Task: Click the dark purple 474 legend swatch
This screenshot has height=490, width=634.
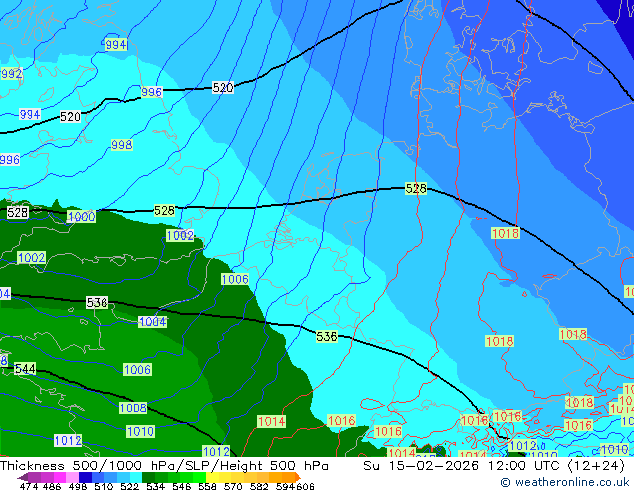Action: [23, 478]
